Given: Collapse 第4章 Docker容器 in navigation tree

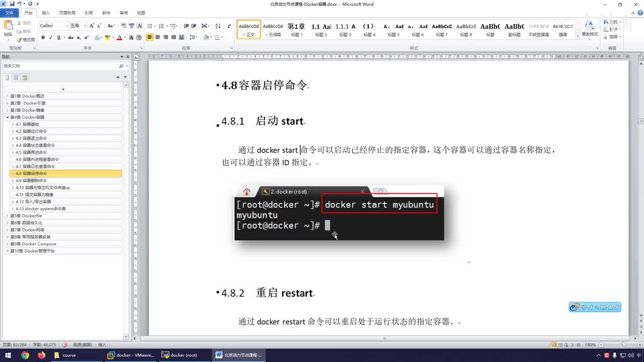Looking at the screenshot, I should (x=7, y=117).
